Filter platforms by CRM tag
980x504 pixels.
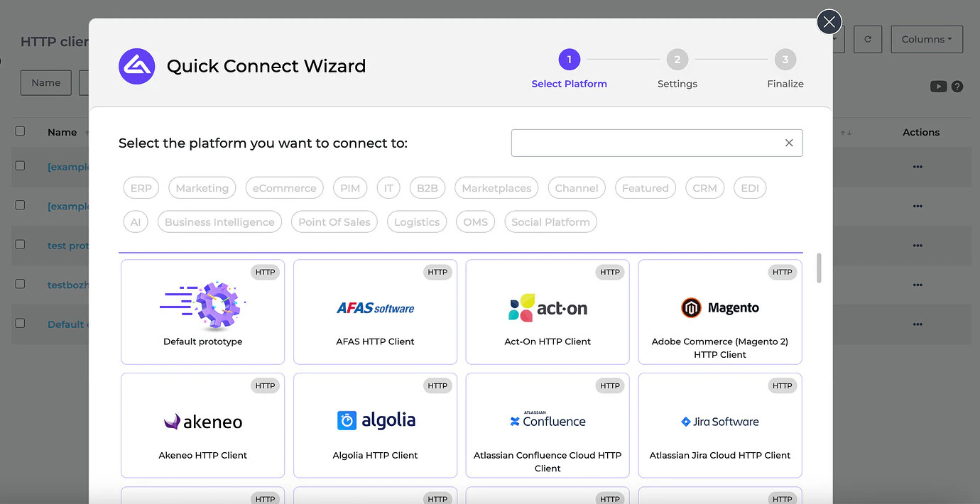click(x=704, y=188)
